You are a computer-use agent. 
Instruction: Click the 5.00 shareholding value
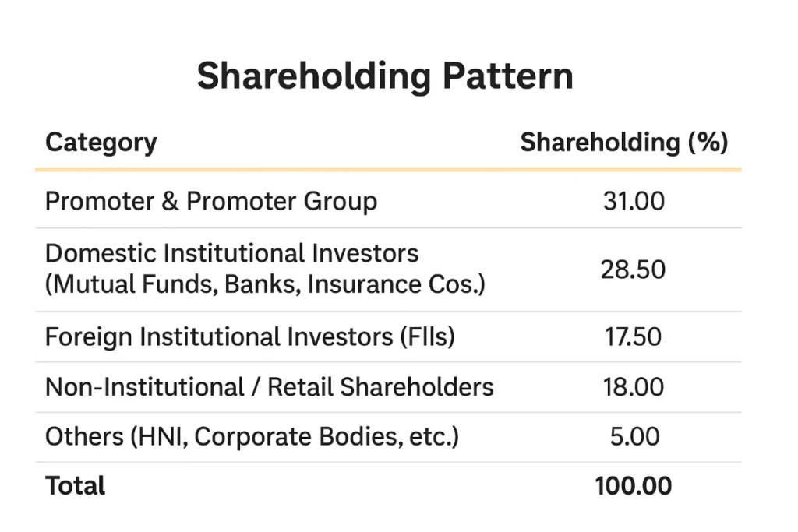634,437
